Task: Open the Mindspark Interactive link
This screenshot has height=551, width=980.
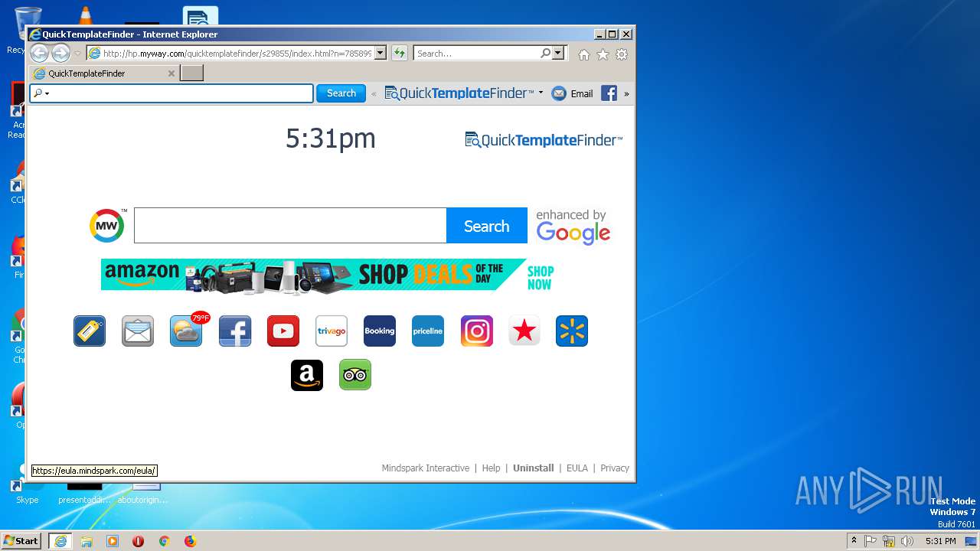Action: click(426, 468)
